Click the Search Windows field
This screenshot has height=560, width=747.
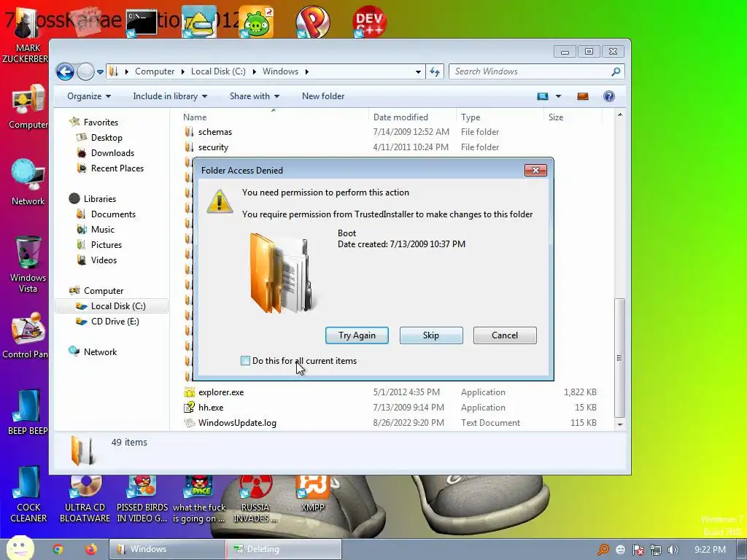[531, 71]
